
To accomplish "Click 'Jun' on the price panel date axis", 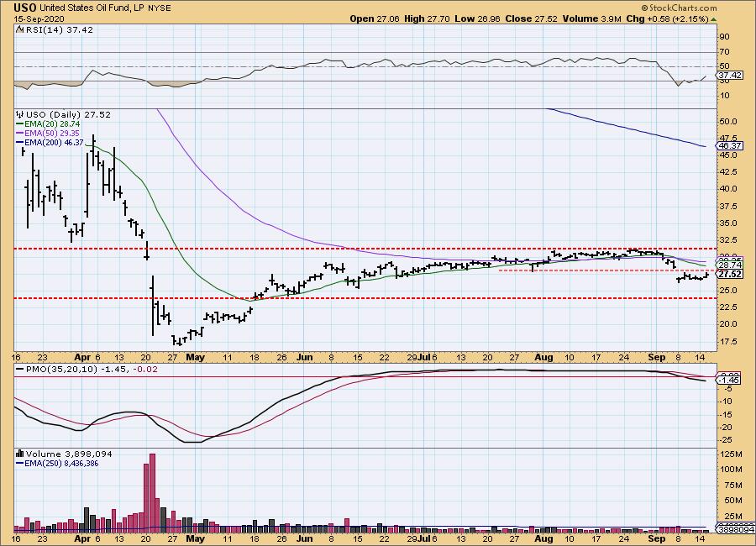I will pos(305,357).
